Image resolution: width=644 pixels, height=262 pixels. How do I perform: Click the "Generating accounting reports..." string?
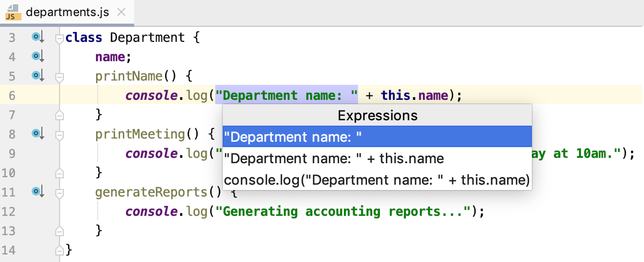point(344,211)
